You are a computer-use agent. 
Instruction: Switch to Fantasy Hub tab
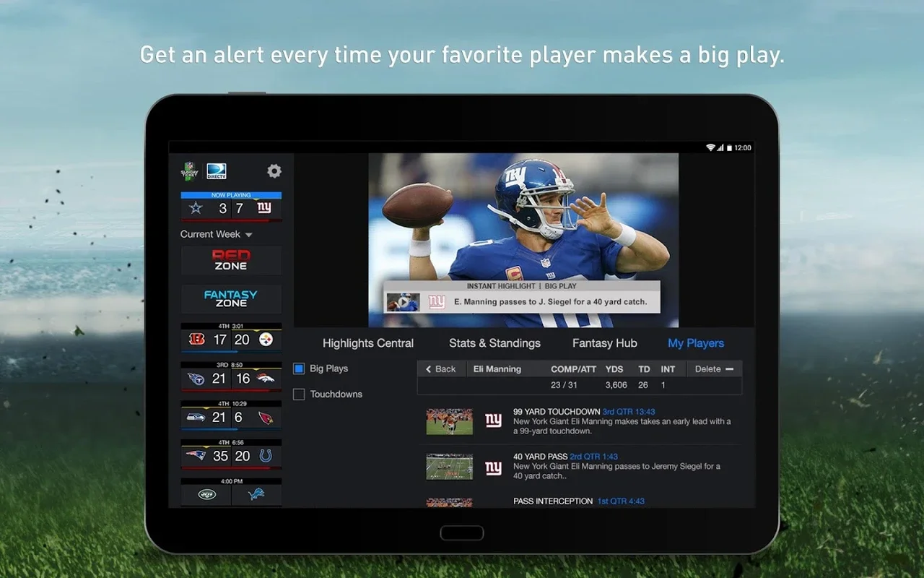point(605,343)
